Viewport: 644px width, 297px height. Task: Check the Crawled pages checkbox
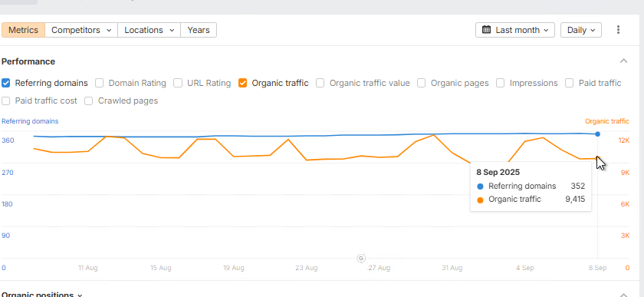point(89,101)
